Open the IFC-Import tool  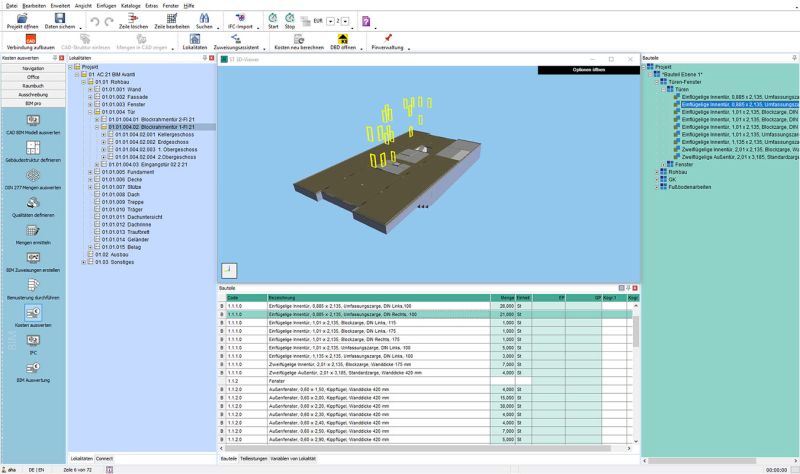tap(243, 20)
